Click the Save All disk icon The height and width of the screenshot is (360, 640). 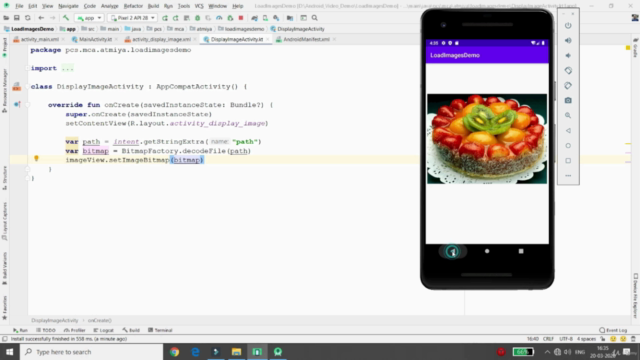click(17, 18)
